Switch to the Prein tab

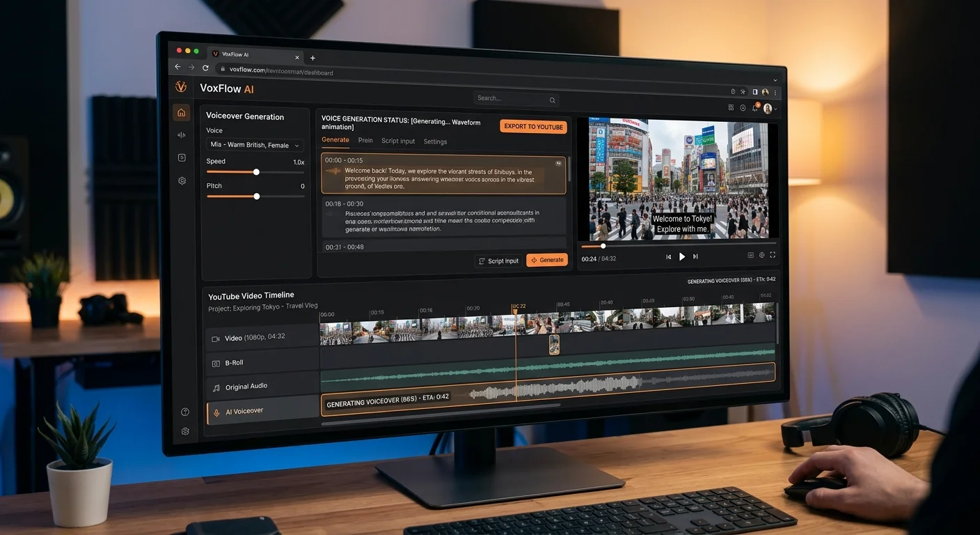pyautogui.click(x=365, y=141)
